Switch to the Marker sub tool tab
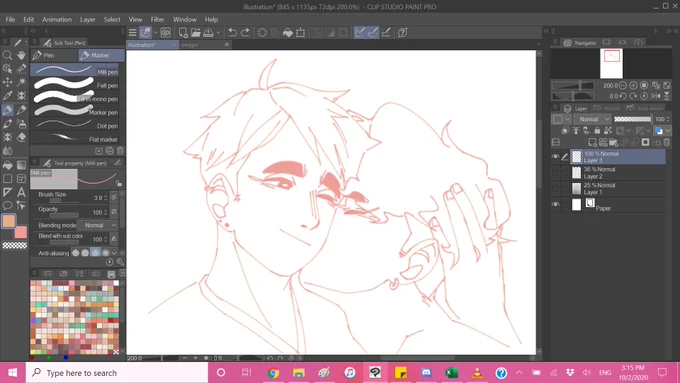 click(101, 55)
